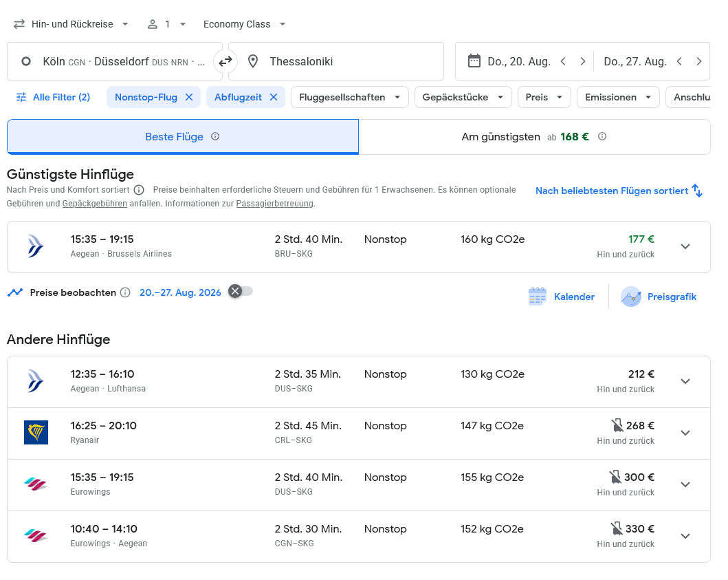Open the Gepäckgebühren link
This screenshot has width=728, height=580.
(x=95, y=204)
